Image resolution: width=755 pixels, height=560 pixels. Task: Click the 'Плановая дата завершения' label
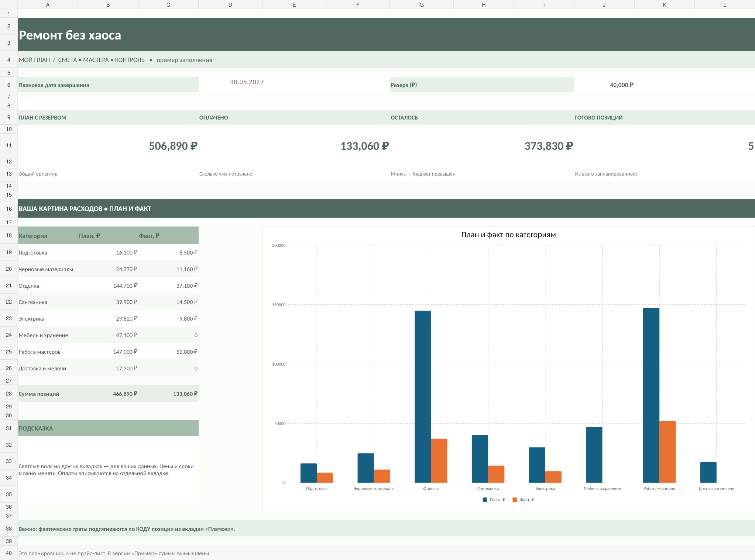click(54, 85)
